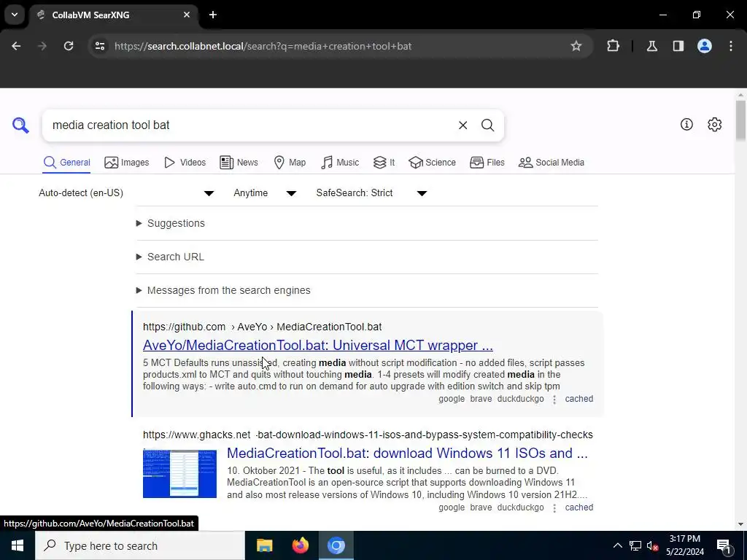This screenshot has height=560, width=747.
Task: Submit search with magnifier button
Action: [487, 125]
